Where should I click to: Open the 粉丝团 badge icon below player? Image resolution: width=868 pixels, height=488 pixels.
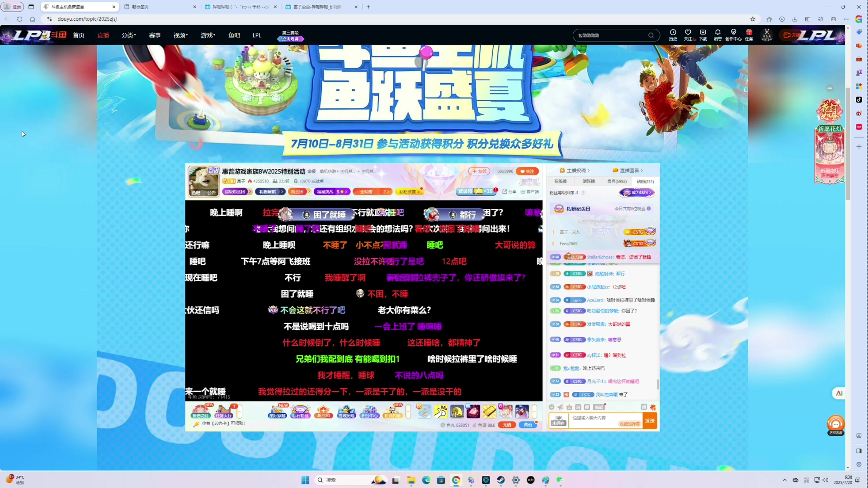coord(323,411)
